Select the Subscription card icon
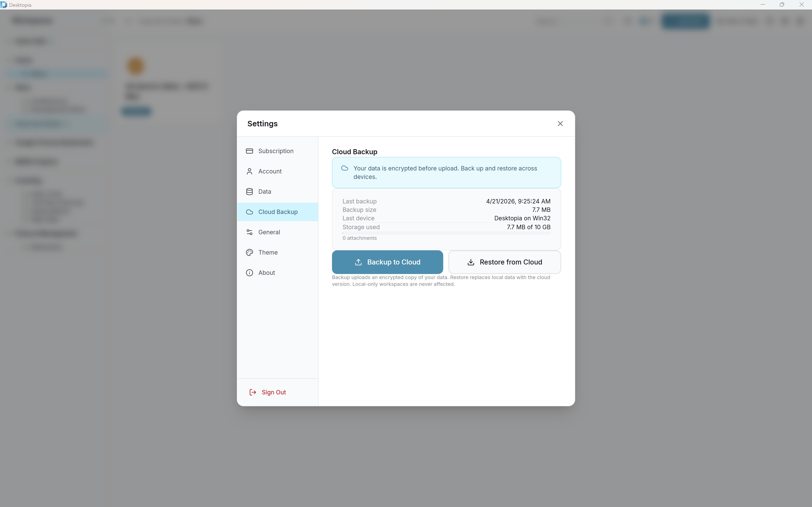The width and height of the screenshot is (812, 507). pos(250,151)
